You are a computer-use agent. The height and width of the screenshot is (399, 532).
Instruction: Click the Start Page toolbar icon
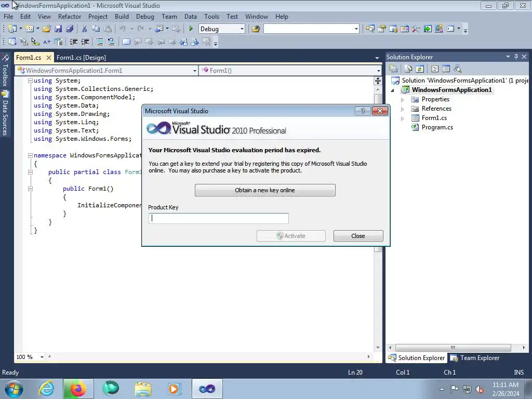(428, 29)
